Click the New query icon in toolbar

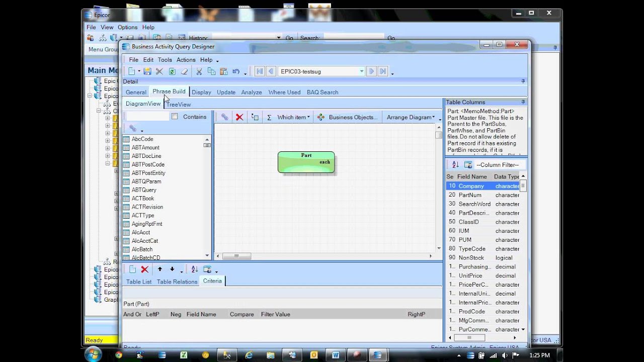(131, 71)
